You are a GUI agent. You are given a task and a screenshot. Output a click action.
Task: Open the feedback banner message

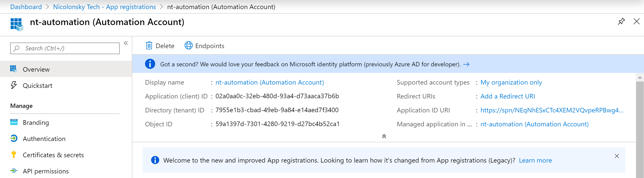tap(310, 64)
